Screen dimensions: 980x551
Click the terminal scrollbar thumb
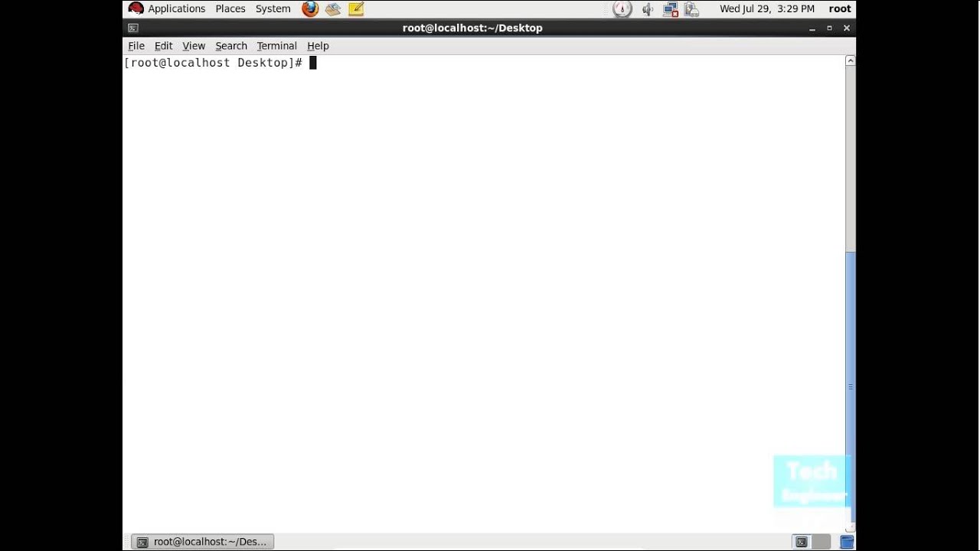tap(851, 386)
